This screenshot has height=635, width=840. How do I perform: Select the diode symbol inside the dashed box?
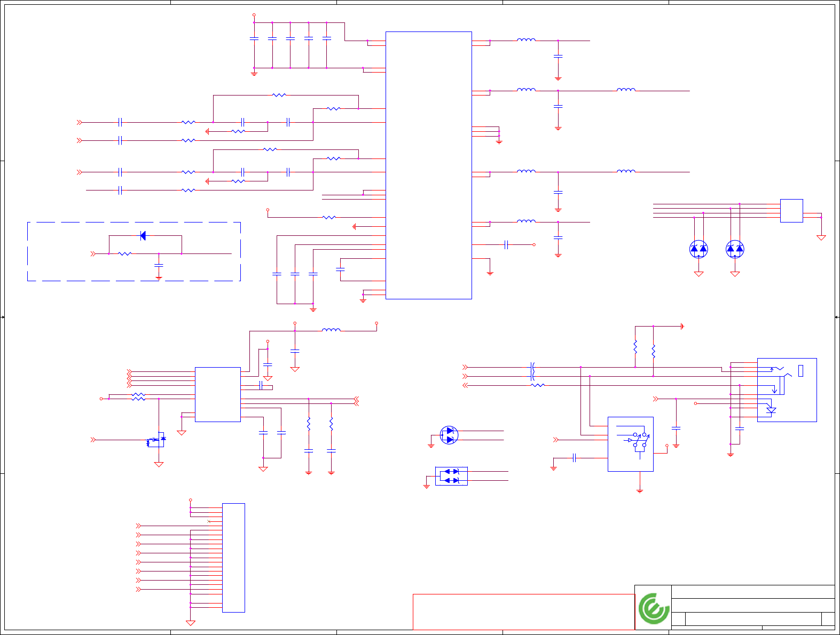(x=143, y=236)
